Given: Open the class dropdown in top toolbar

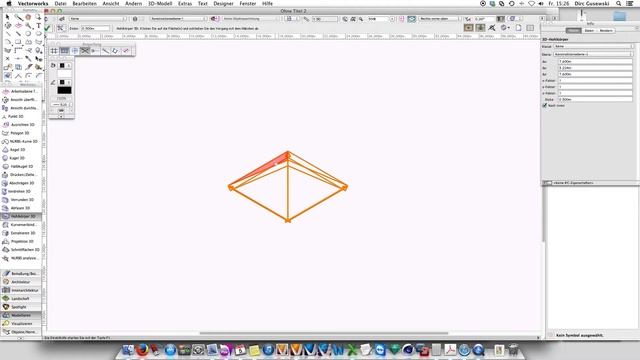Looking at the screenshot, I should 98,19.
